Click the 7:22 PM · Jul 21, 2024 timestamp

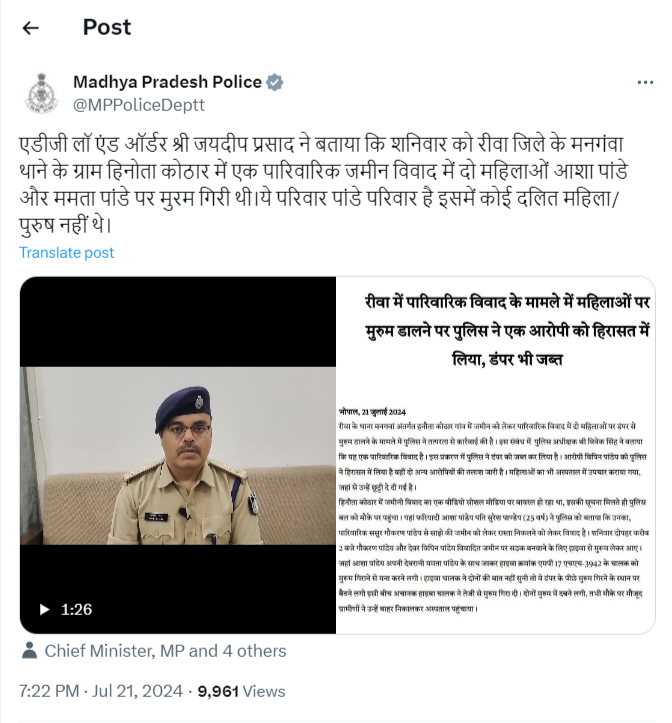pos(101,691)
